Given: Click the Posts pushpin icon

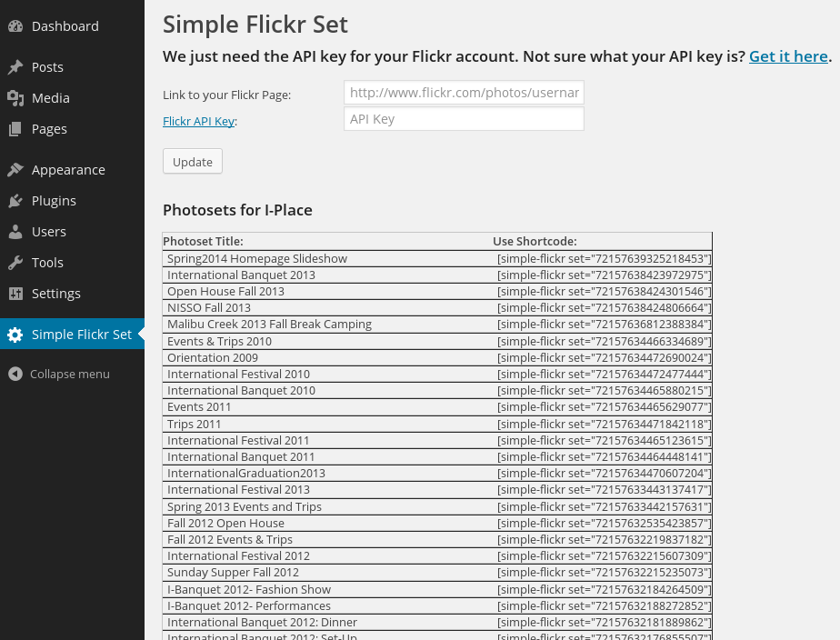Looking at the screenshot, I should 15,67.
